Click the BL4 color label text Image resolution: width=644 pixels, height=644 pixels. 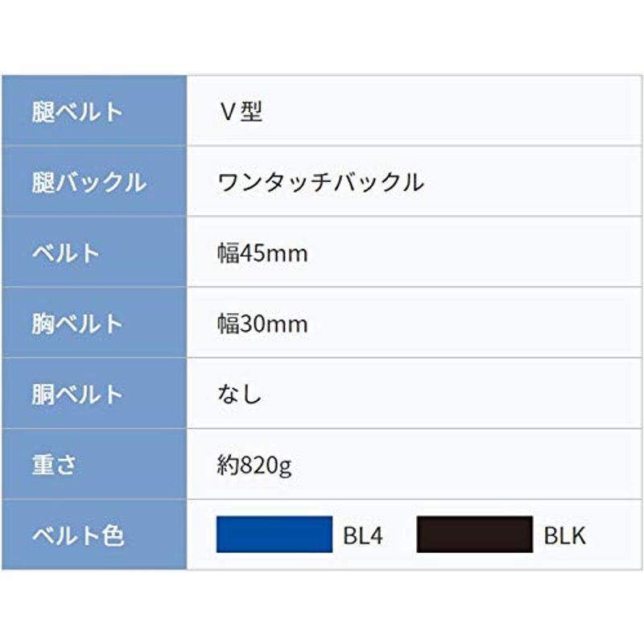tap(363, 535)
